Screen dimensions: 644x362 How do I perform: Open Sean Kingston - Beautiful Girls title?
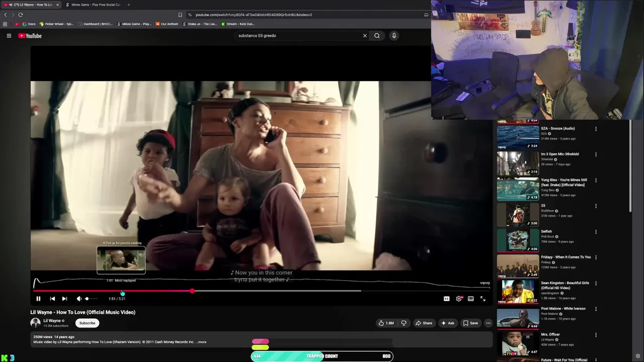(565, 286)
